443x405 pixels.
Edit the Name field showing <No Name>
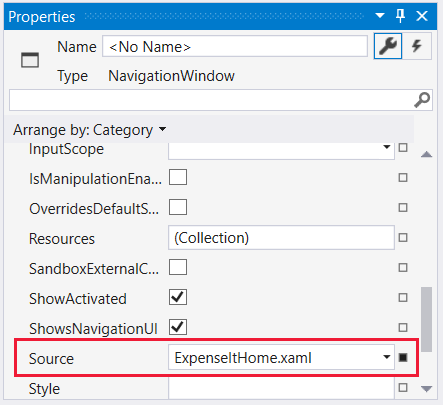coord(235,46)
